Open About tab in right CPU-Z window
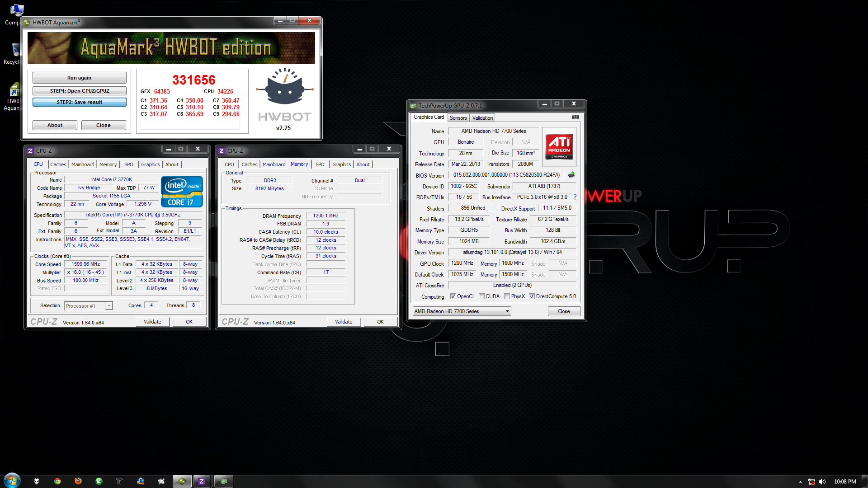Screen dimensions: 868x488 (363, 164)
